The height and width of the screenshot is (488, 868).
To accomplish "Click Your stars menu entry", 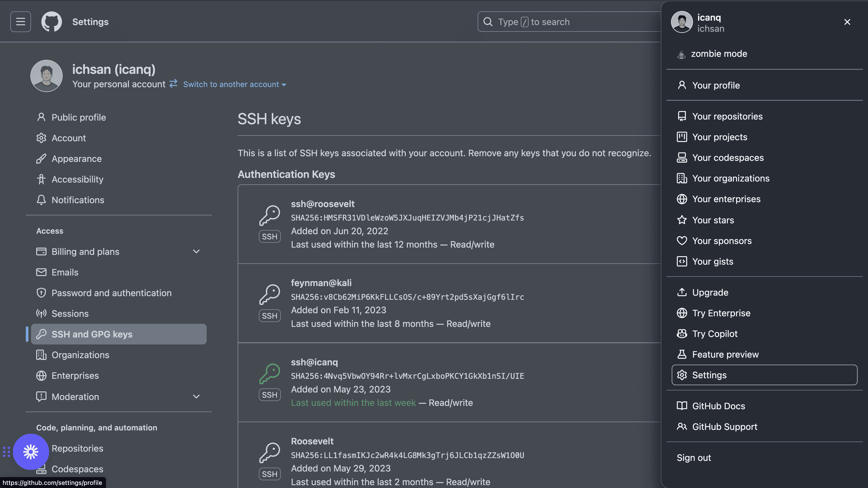I will (713, 220).
